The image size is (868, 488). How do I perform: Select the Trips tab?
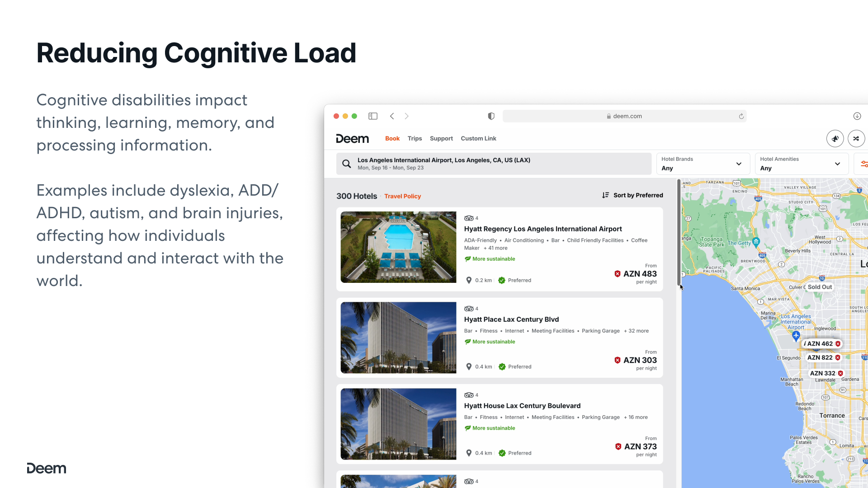point(415,139)
